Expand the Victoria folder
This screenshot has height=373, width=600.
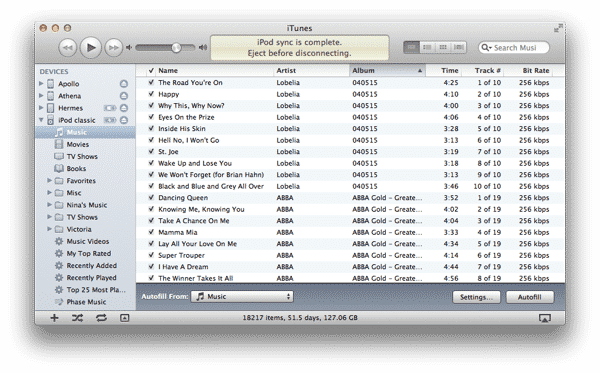(49, 229)
